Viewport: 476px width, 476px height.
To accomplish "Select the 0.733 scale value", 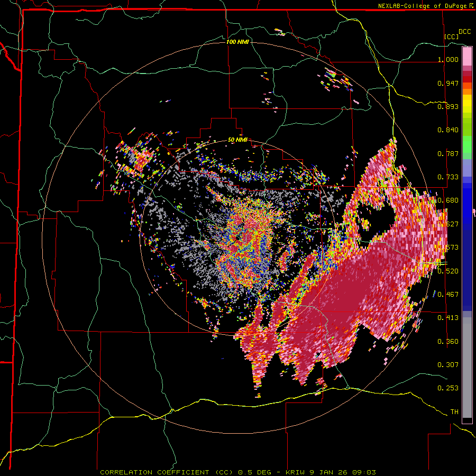I will click(448, 177).
